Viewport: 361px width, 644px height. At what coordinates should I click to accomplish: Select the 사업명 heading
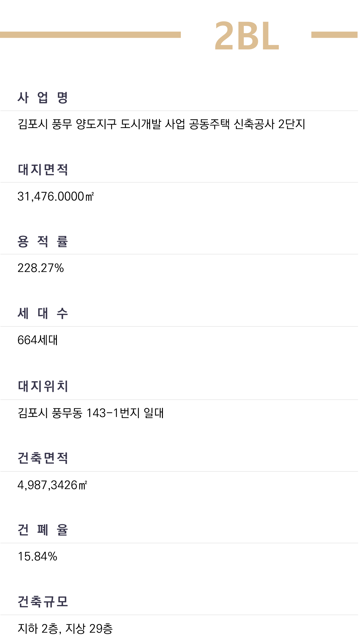click(43, 97)
